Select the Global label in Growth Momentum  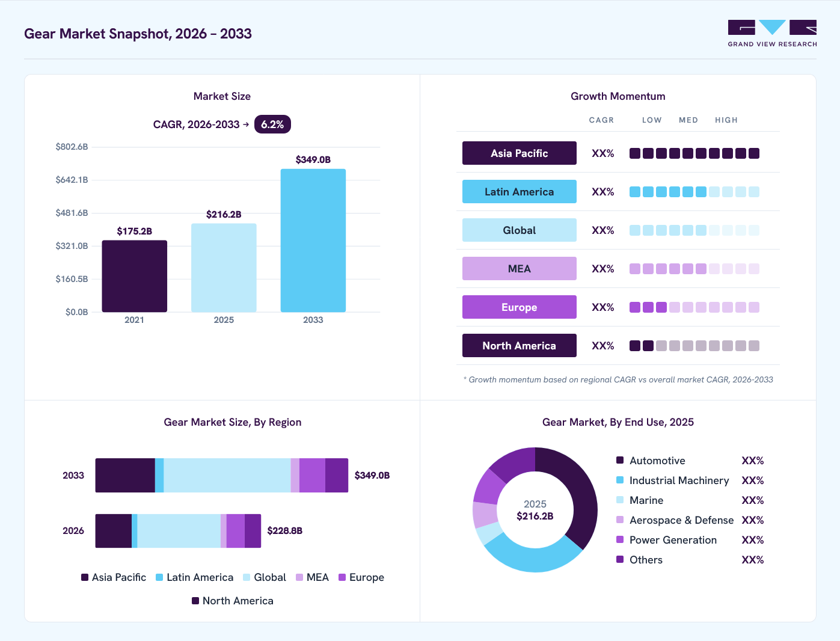520,230
